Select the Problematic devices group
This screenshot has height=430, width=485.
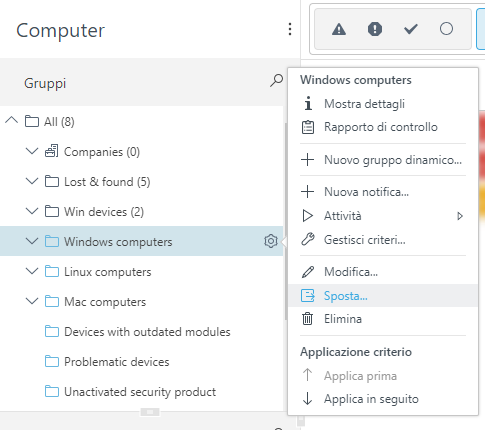pos(117,362)
